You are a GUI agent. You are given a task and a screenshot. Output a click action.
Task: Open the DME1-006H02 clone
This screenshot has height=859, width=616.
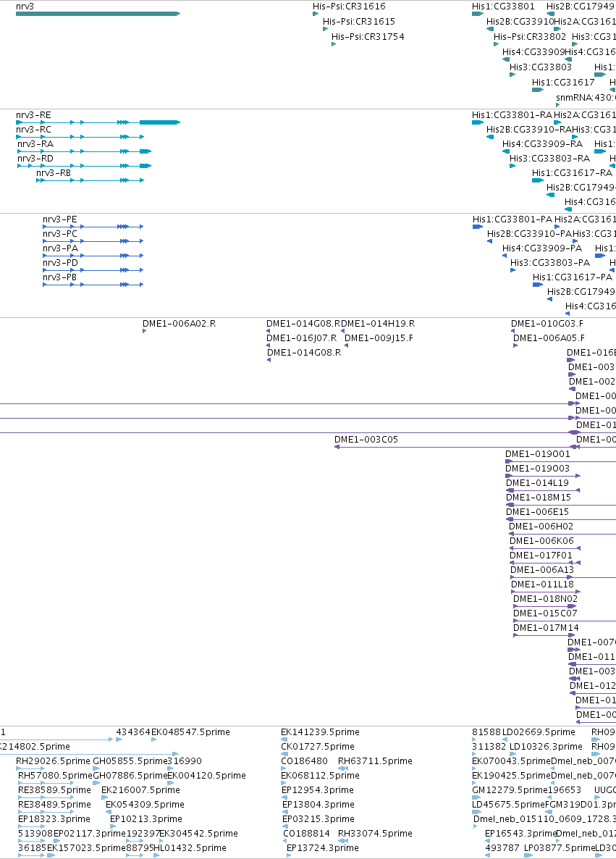(x=562, y=534)
